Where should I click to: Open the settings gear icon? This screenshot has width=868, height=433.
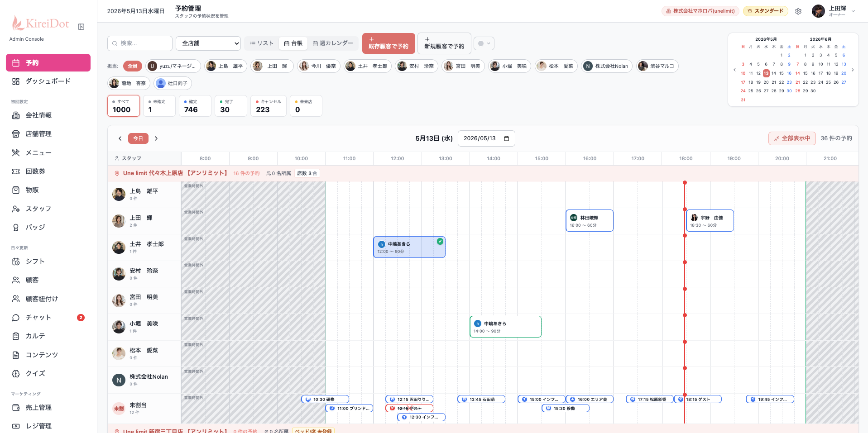tap(798, 11)
